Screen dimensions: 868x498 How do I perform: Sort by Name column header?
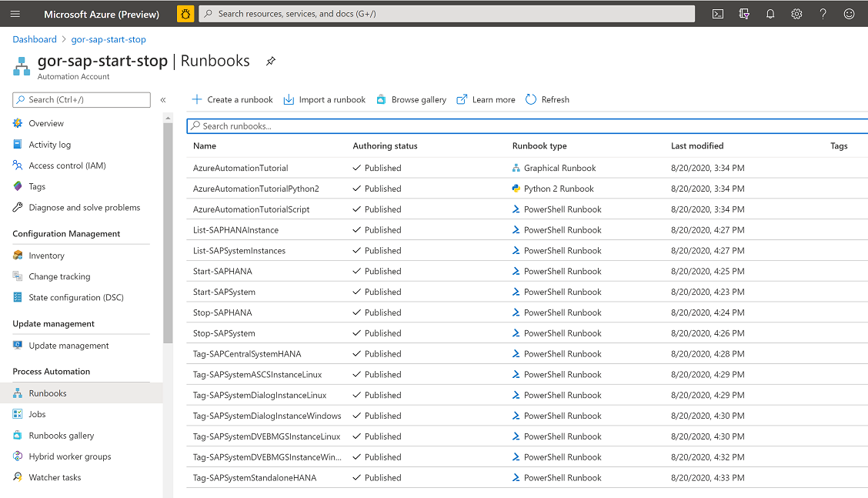(204, 146)
